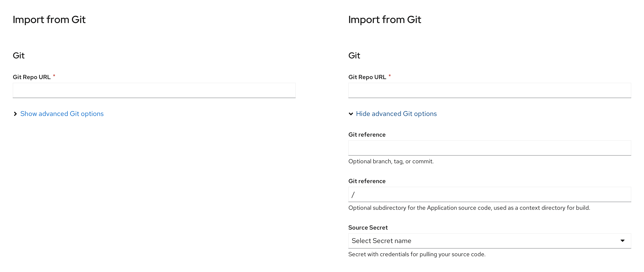Image resolution: width=644 pixels, height=272 pixels.
Task: Click Git reference label above the slash field
Action: 367,181
